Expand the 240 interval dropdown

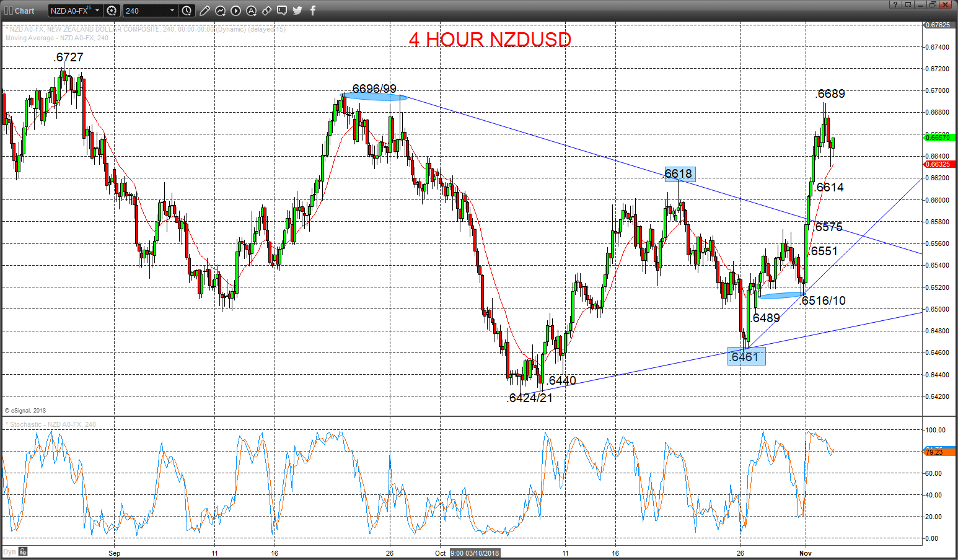[x=172, y=11]
